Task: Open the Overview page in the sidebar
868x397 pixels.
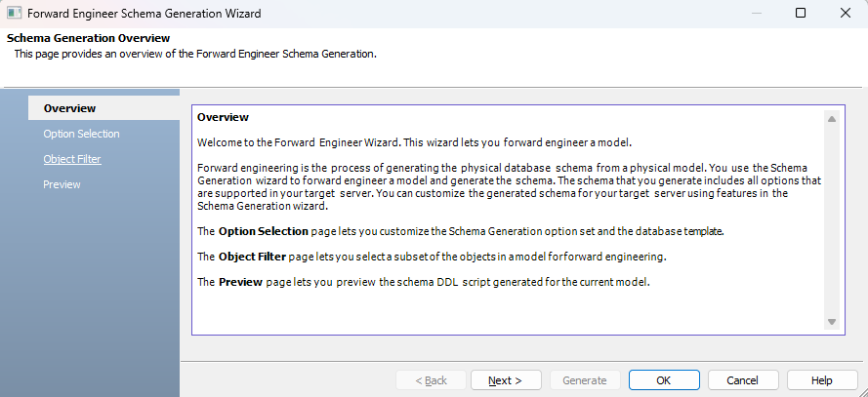Action: (x=103, y=108)
